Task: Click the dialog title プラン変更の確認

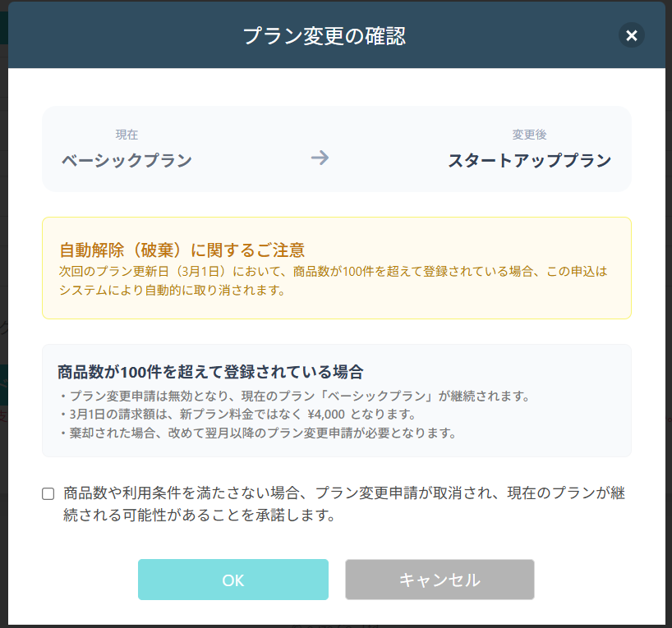Action: [324, 36]
